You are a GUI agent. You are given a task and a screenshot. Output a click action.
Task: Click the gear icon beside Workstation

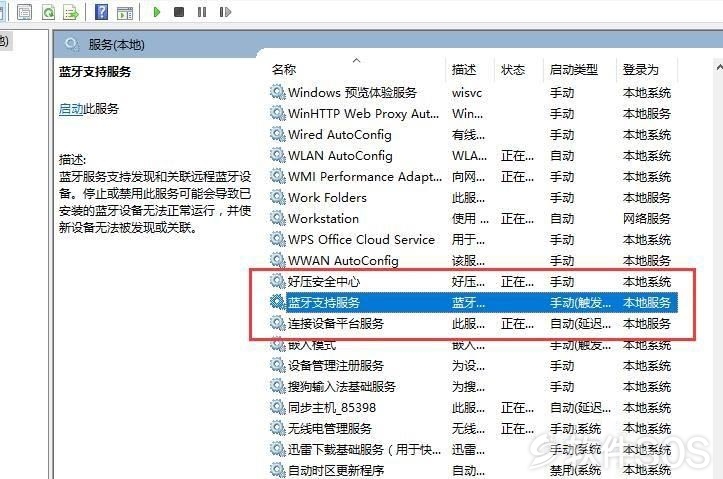[x=277, y=218]
